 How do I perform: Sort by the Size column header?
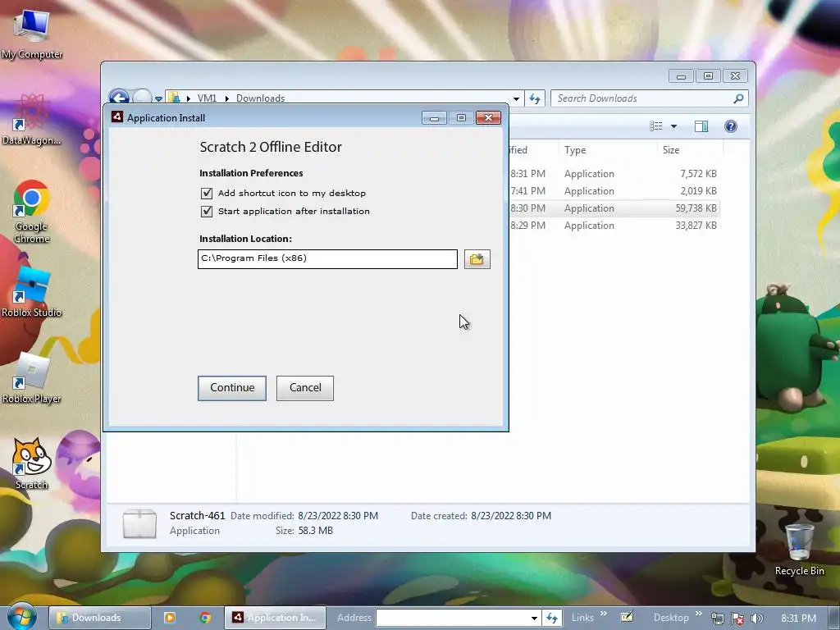point(690,150)
